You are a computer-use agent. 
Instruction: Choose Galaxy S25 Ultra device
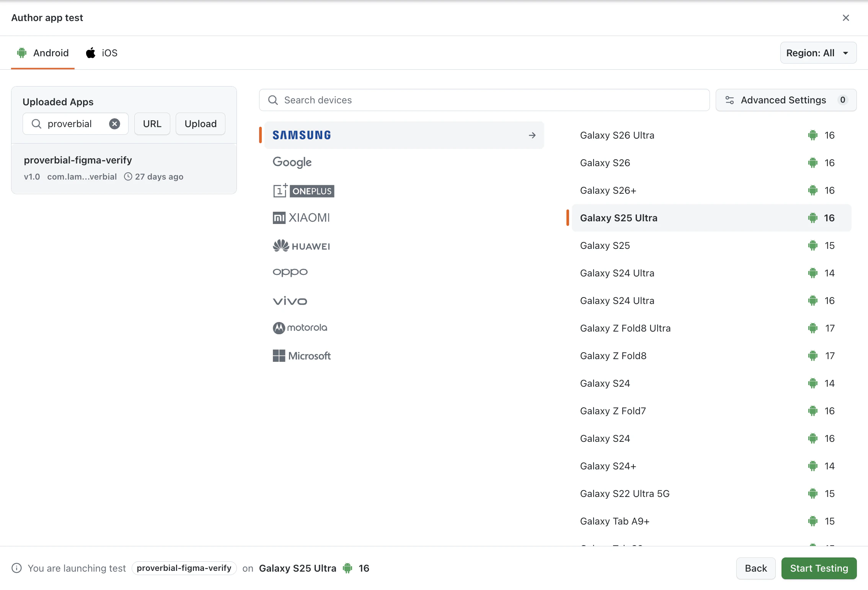[711, 218]
